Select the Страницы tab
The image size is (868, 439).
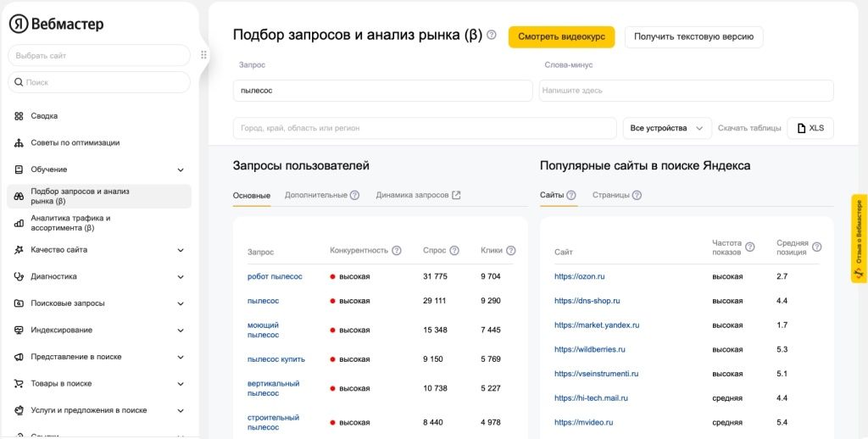610,196
